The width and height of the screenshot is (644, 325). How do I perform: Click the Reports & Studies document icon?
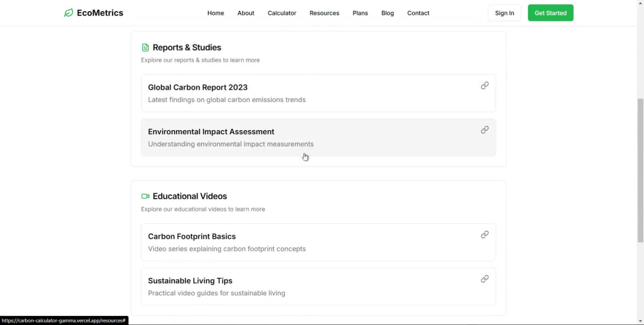[145, 48]
